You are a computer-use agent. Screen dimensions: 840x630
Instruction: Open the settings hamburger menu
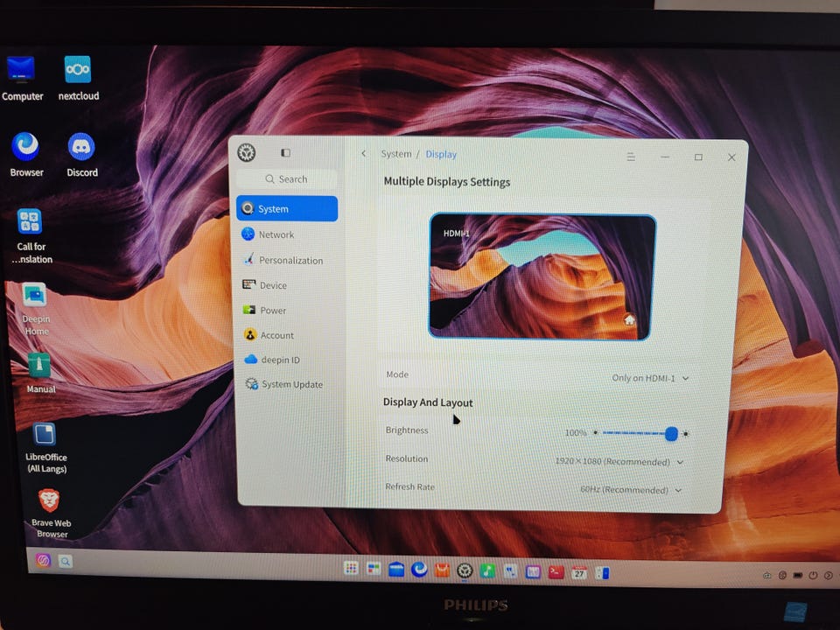click(x=631, y=157)
